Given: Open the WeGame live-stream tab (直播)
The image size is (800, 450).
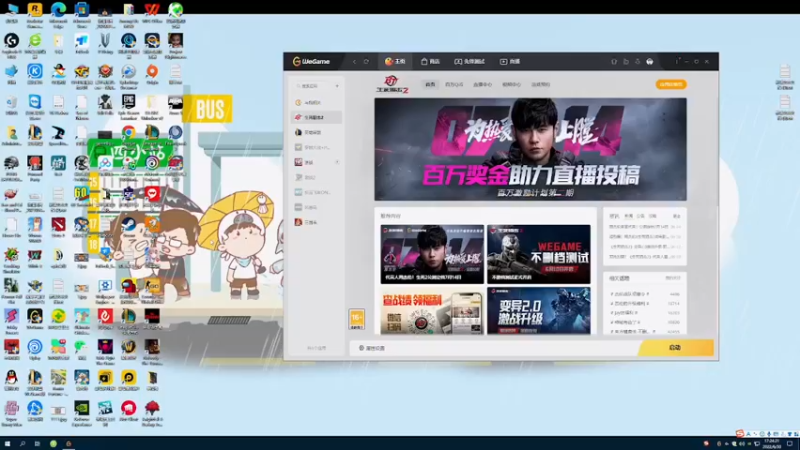Looking at the screenshot, I should pos(510,61).
